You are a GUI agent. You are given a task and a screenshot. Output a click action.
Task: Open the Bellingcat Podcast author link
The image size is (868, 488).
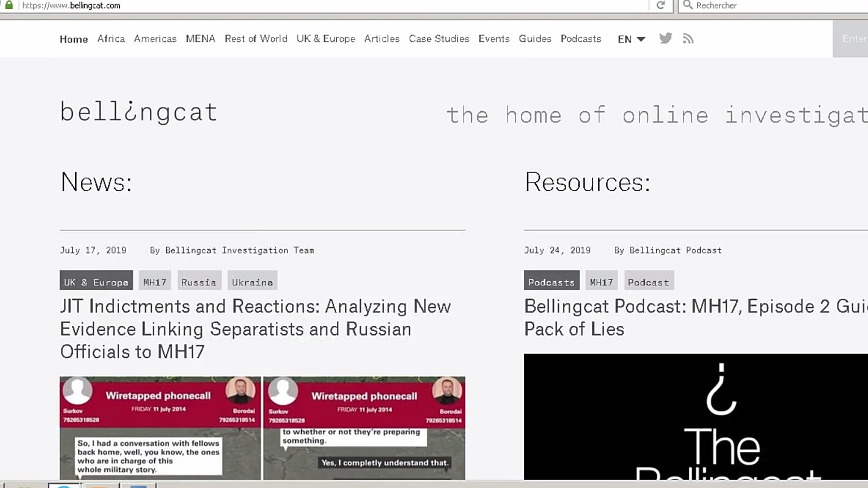pyautogui.click(x=675, y=250)
